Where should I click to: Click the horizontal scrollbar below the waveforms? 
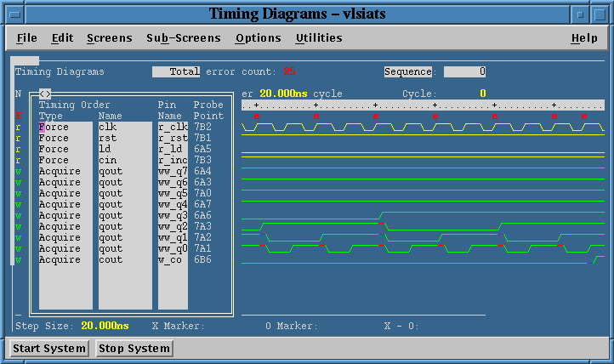point(363,315)
